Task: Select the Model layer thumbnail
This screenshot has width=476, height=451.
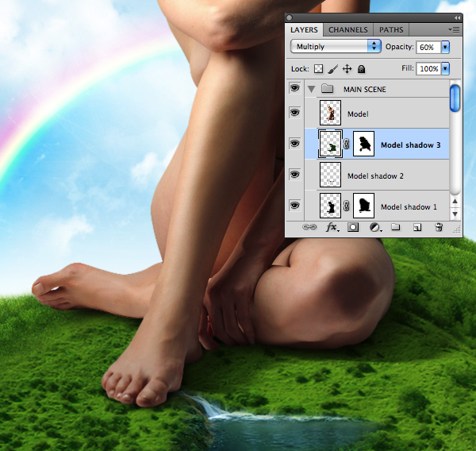Action: click(330, 113)
